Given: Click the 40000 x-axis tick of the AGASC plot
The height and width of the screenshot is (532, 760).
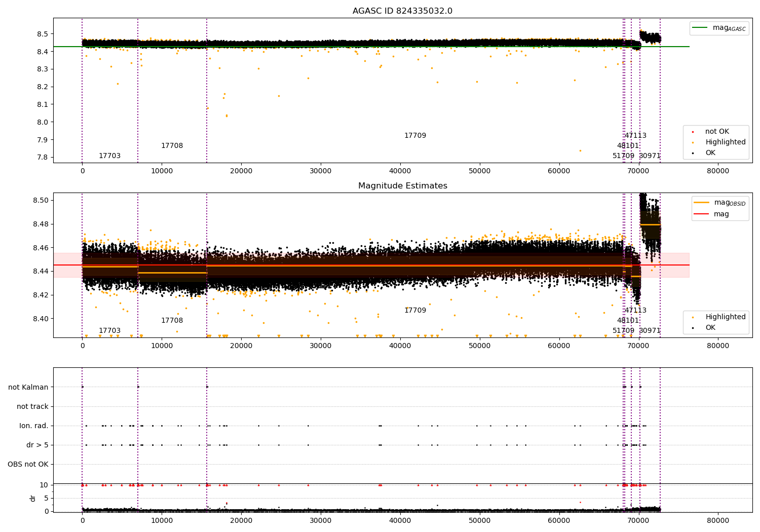Looking at the screenshot, I should coord(400,171).
